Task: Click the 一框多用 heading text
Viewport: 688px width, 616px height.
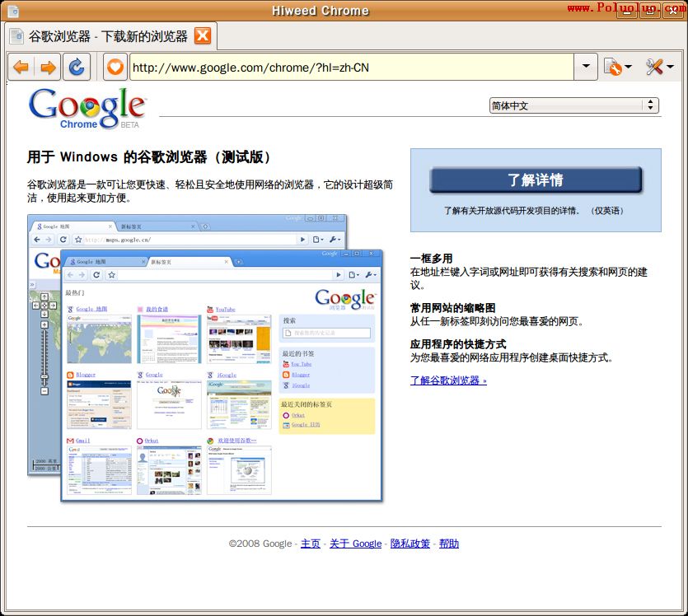Action: (x=431, y=259)
